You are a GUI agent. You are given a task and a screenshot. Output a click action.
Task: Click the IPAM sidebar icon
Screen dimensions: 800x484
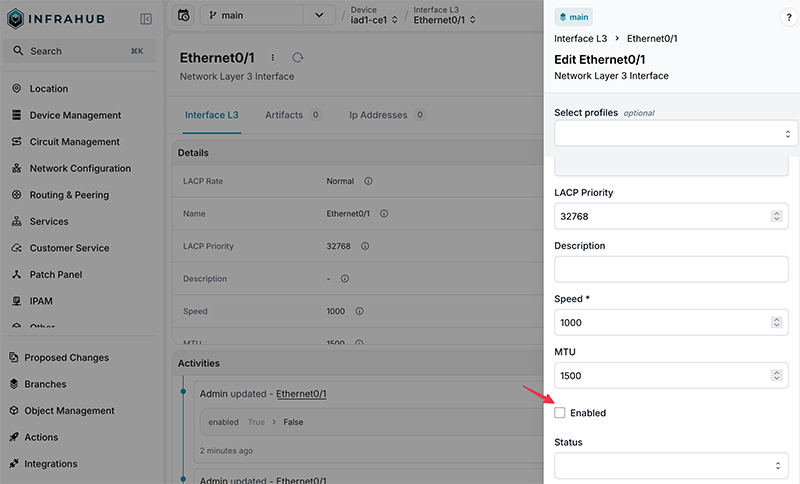[x=17, y=300]
